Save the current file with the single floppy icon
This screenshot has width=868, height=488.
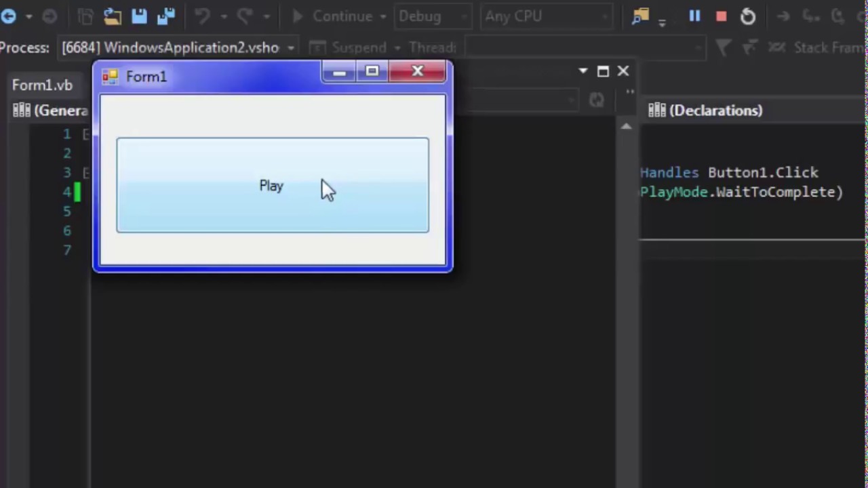pos(139,16)
